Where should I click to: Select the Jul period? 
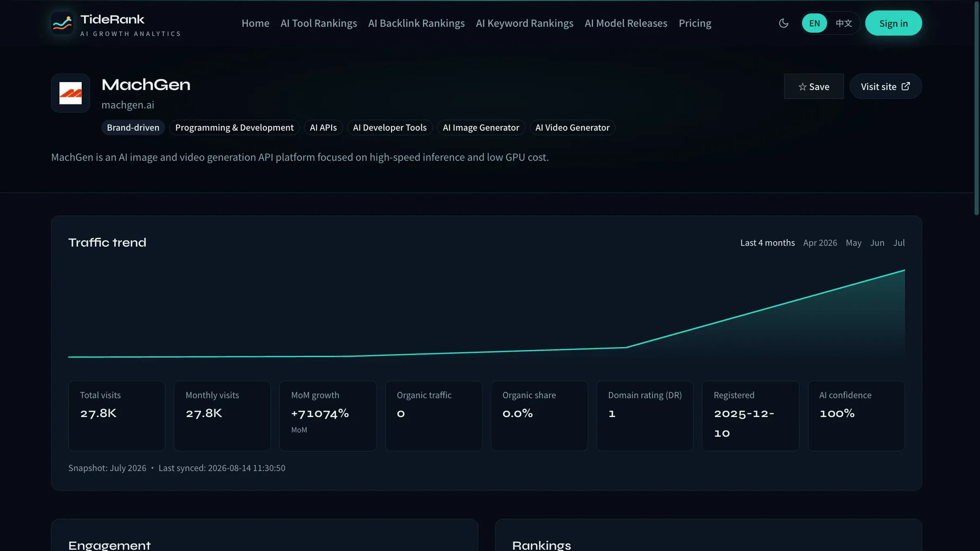(x=899, y=243)
